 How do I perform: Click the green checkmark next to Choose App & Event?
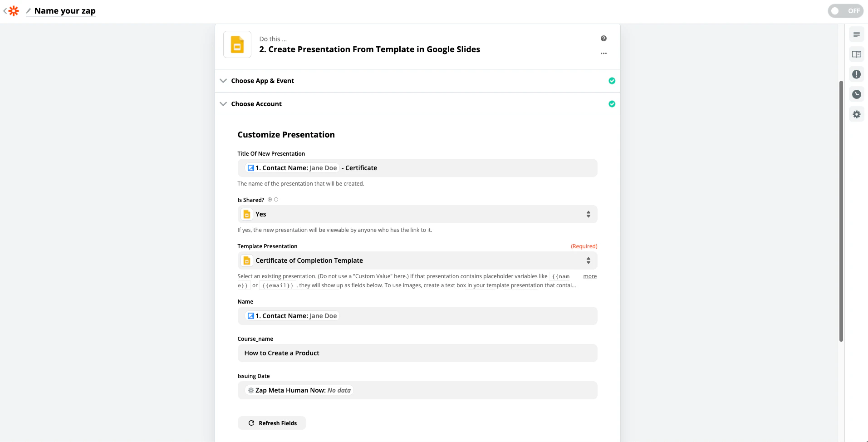point(612,81)
